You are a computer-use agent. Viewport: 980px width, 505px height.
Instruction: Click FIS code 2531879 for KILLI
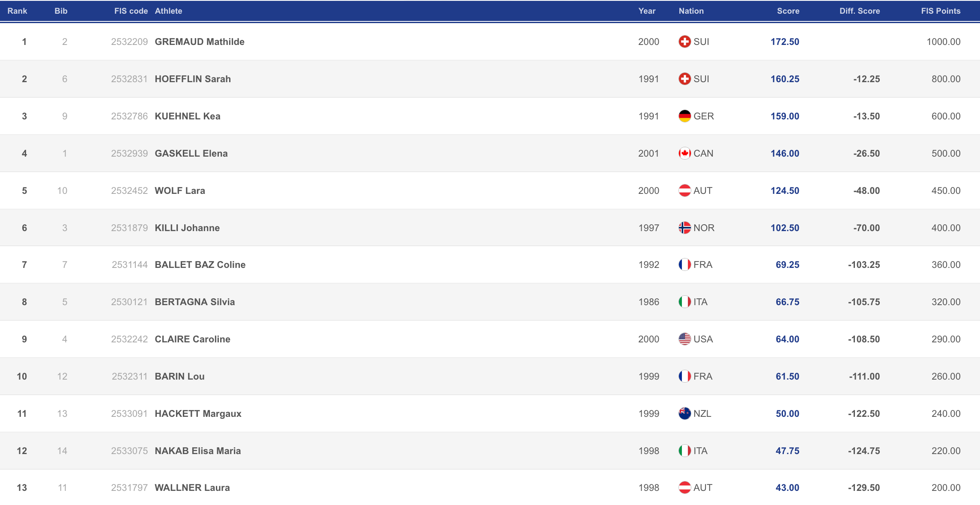point(129,228)
